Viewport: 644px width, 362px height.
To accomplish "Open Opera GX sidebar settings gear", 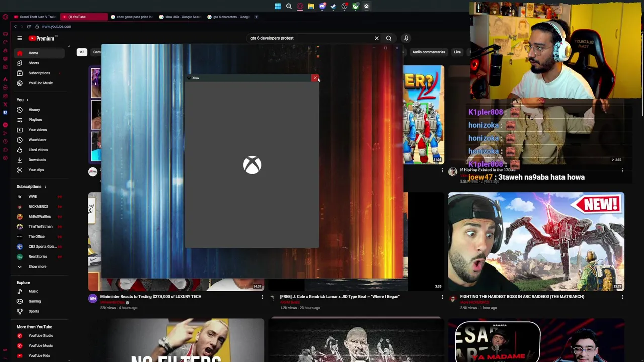I will (x=5, y=158).
